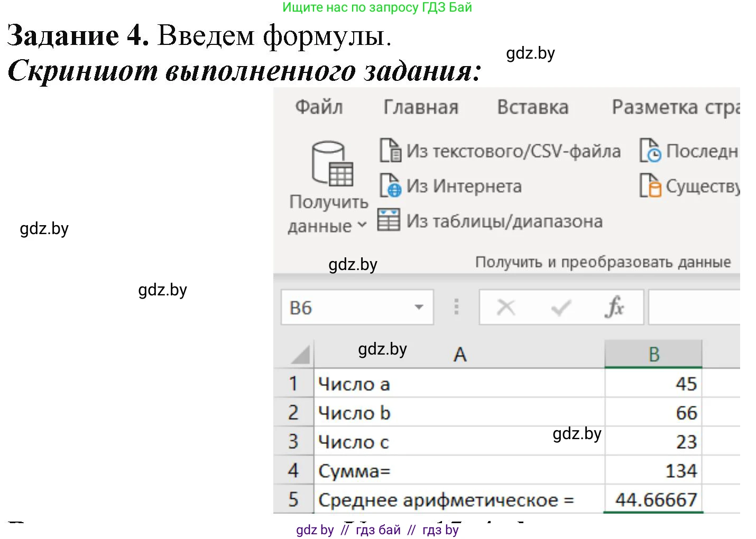This screenshot has width=756, height=539.
Task: Click the vertical ellipsis beside the Name Box
Action: [455, 306]
